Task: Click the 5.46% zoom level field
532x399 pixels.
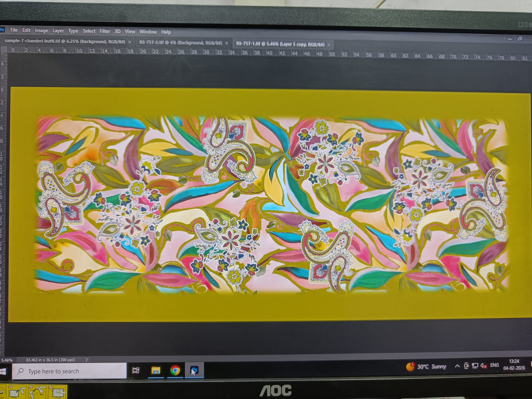Action: pos(7,360)
